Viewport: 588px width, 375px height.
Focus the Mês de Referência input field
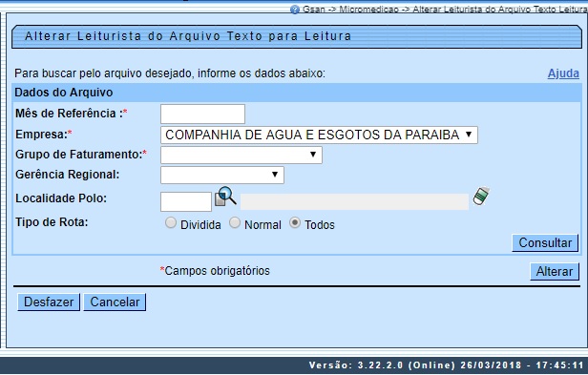point(203,114)
